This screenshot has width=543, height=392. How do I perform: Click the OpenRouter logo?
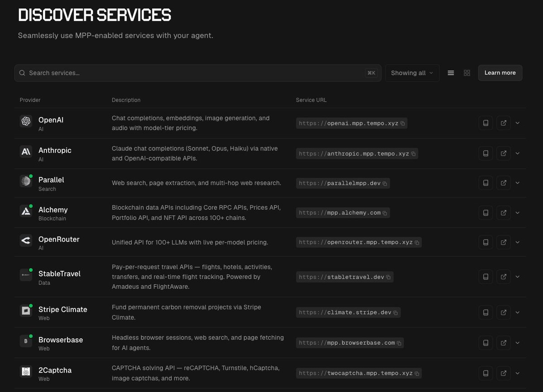26,241
